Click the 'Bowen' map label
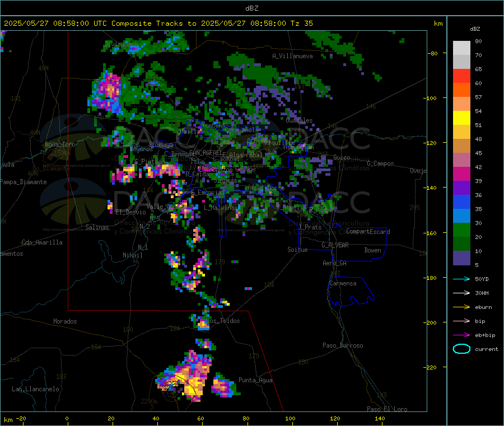504x426 pixels. [x=372, y=250]
